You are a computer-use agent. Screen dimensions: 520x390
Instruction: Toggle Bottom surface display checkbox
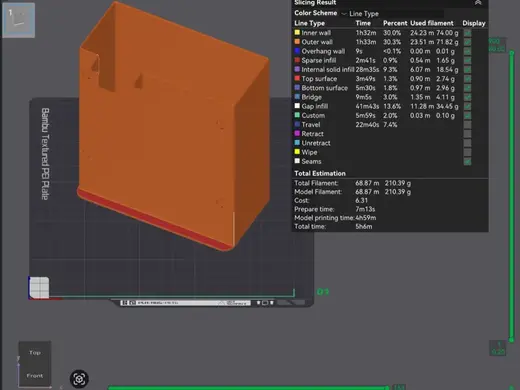click(x=467, y=88)
